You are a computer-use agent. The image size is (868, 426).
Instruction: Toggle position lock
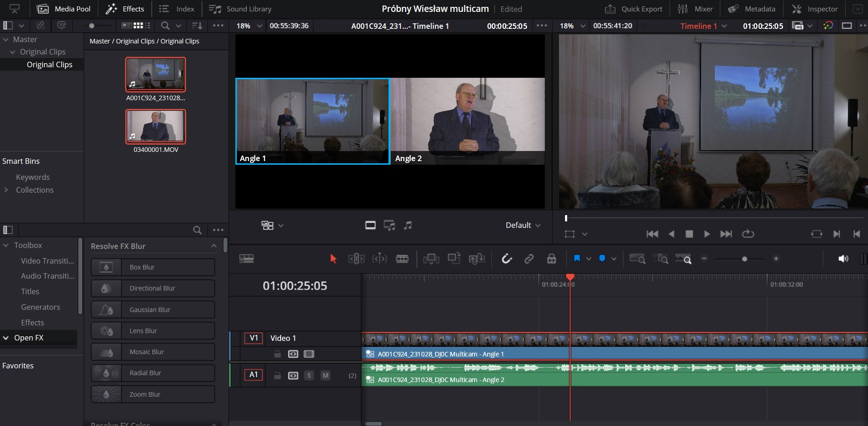tap(552, 259)
